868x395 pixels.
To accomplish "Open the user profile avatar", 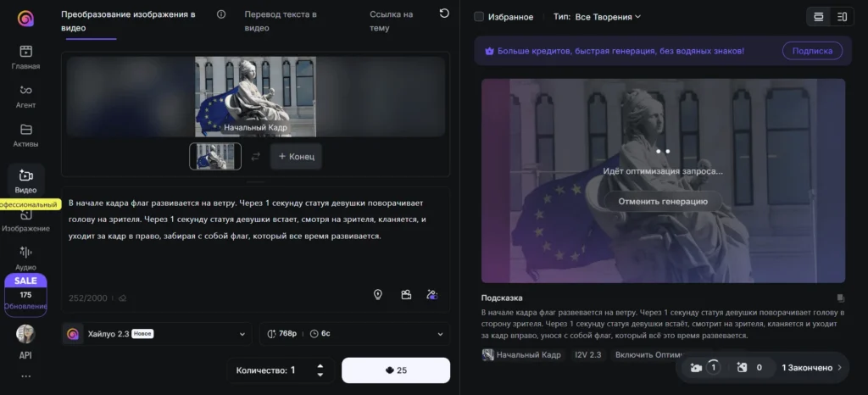I will pos(25,333).
